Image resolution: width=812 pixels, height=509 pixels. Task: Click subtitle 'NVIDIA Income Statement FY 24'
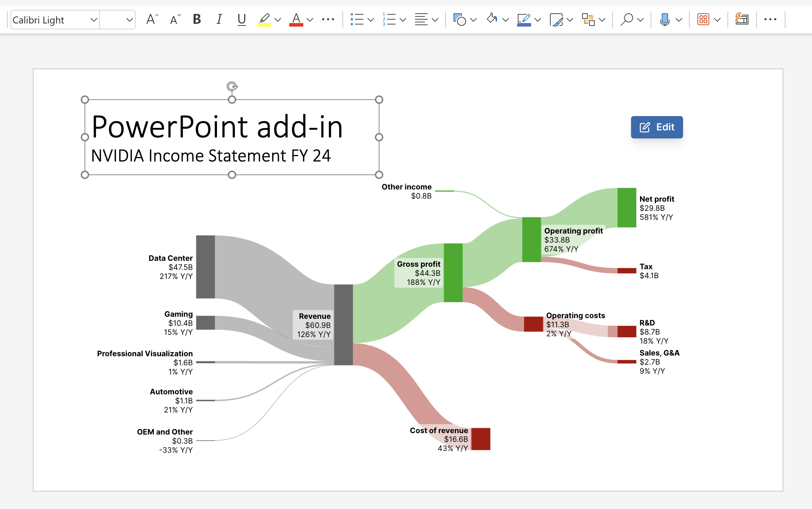211,156
